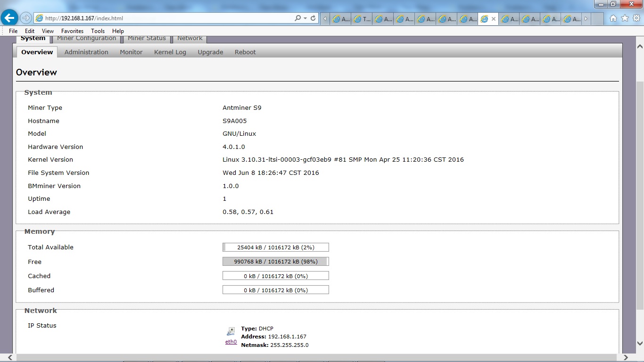644x362 pixels.
Task: Click the eth0 link
Action: click(x=231, y=342)
